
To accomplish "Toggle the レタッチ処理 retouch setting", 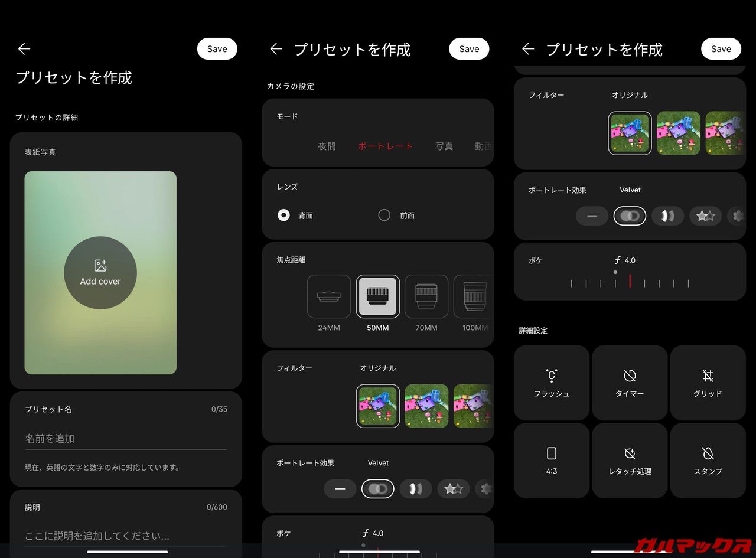I will pos(630,460).
